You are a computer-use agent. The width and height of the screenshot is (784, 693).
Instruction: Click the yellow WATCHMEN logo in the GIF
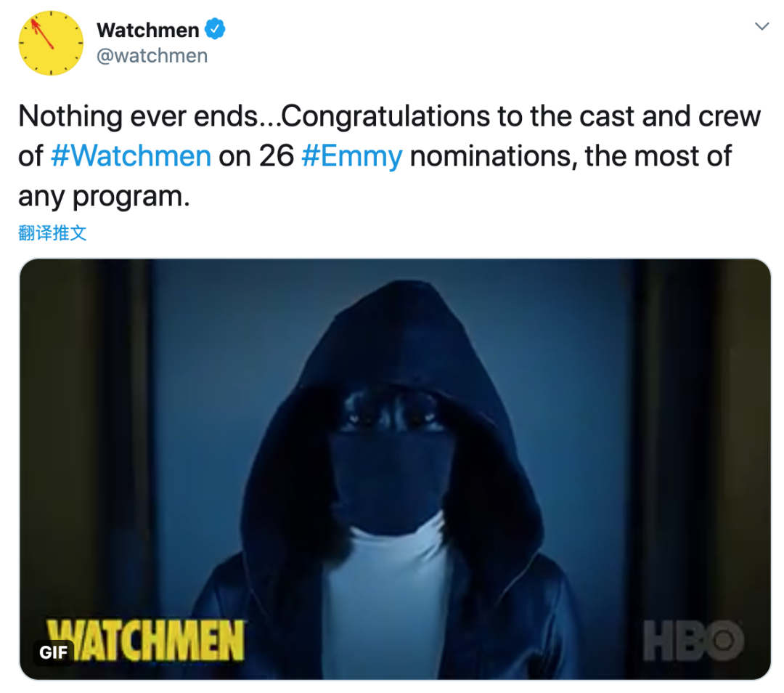pos(145,640)
